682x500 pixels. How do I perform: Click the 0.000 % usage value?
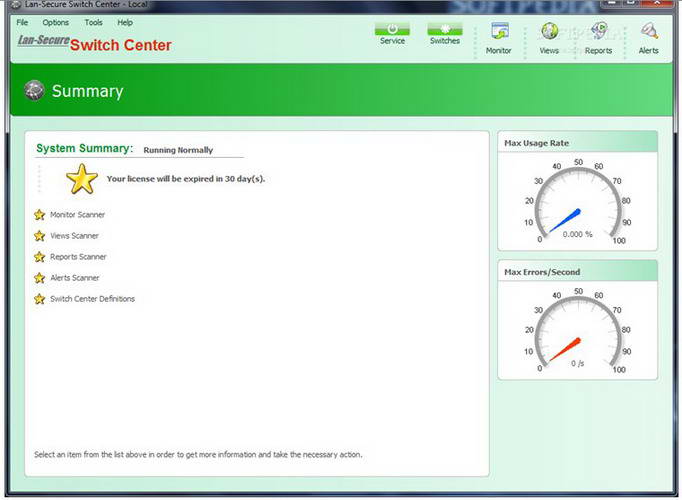[577, 234]
